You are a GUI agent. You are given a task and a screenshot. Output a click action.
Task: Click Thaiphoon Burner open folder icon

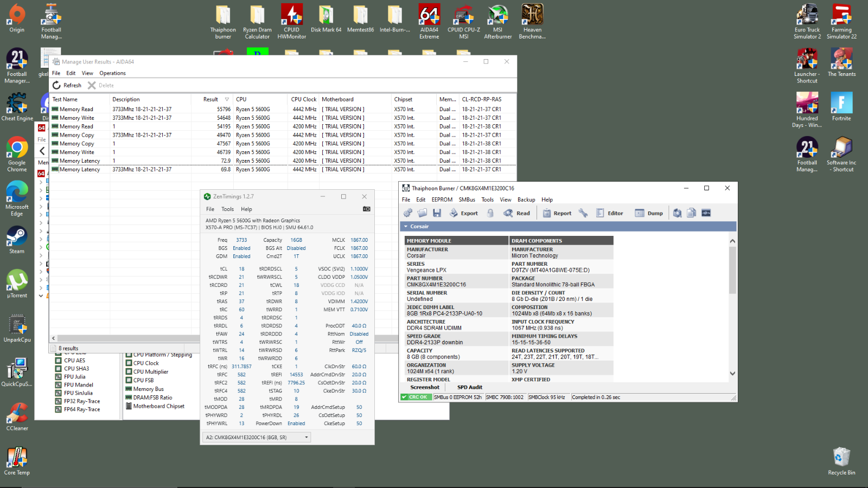pos(423,213)
